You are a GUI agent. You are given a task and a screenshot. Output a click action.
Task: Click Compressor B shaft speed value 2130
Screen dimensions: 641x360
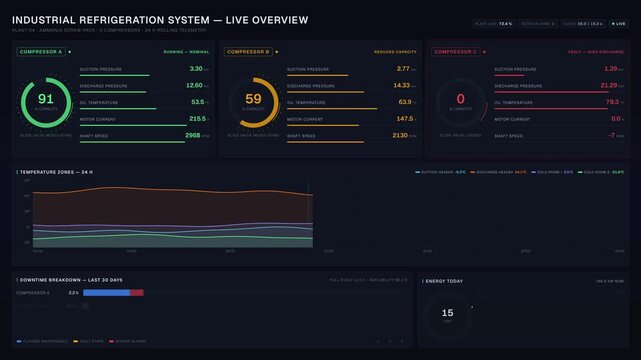coord(400,135)
